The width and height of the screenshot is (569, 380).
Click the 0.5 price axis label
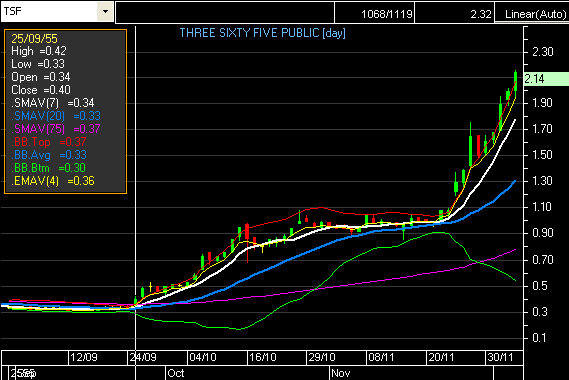tap(540, 286)
